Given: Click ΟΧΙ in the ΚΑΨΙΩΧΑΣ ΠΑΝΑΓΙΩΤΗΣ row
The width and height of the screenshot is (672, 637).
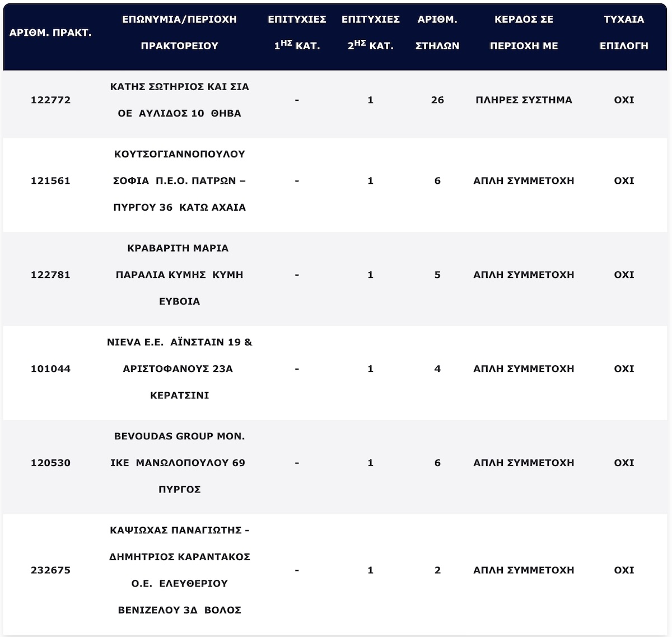Looking at the screenshot, I should tap(624, 570).
